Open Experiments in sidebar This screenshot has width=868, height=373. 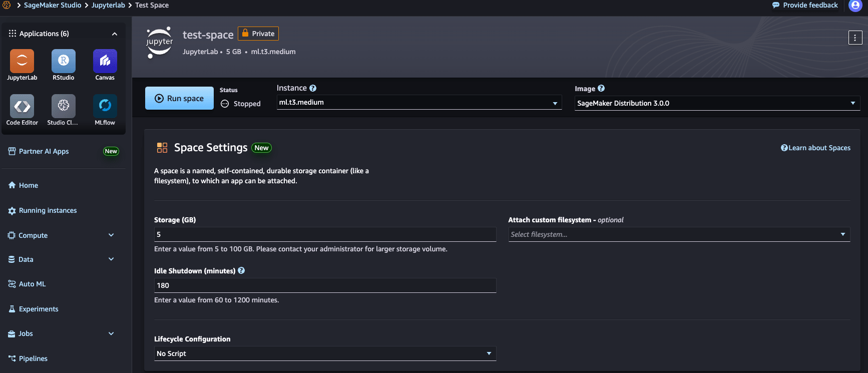click(34, 309)
